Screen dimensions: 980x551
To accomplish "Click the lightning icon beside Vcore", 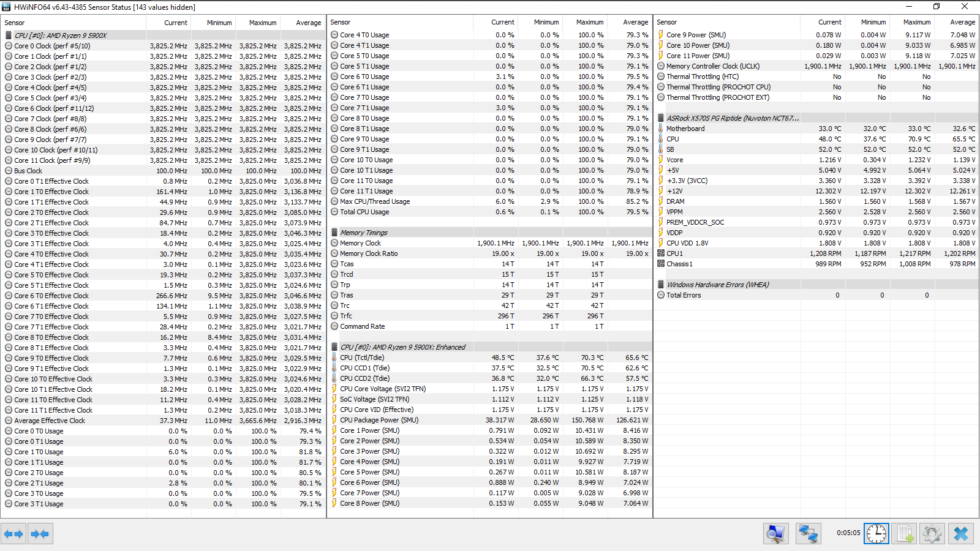I will (x=661, y=160).
